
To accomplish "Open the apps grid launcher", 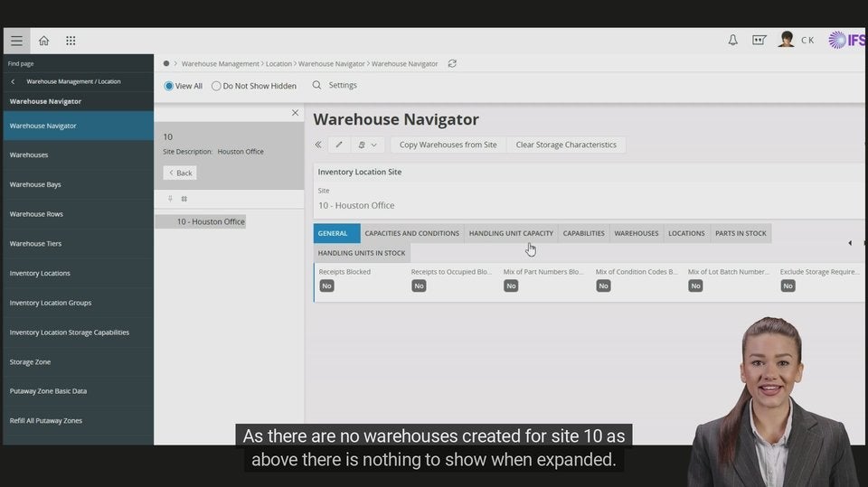I will tap(71, 41).
